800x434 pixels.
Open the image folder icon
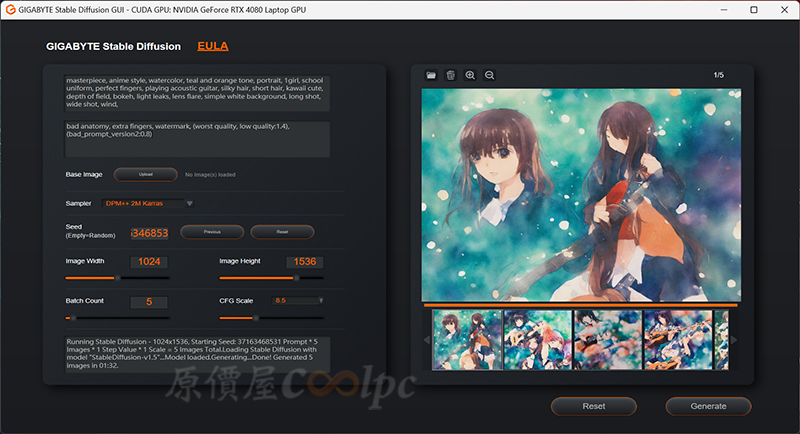(431, 75)
